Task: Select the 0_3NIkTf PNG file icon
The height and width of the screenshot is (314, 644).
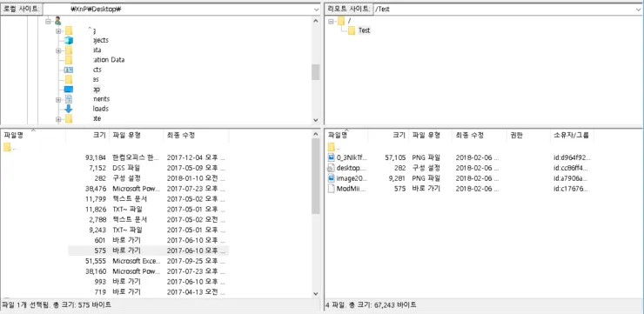Action: click(332, 157)
